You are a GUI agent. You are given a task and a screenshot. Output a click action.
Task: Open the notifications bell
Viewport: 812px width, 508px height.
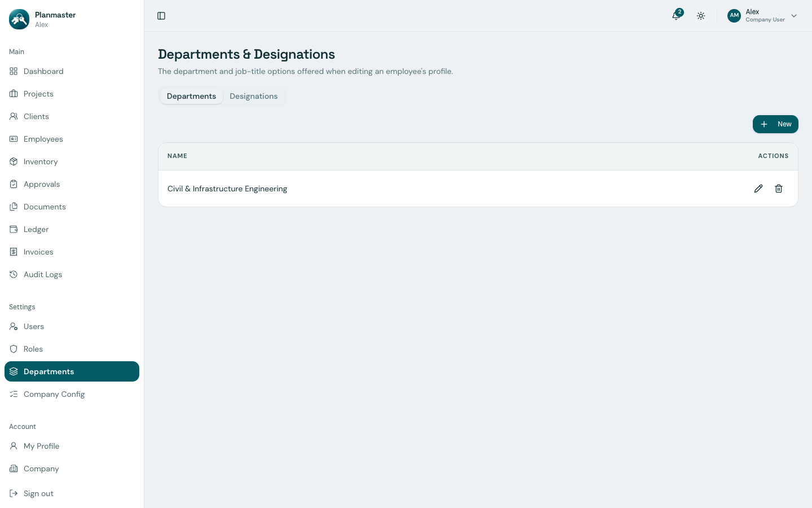676,16
